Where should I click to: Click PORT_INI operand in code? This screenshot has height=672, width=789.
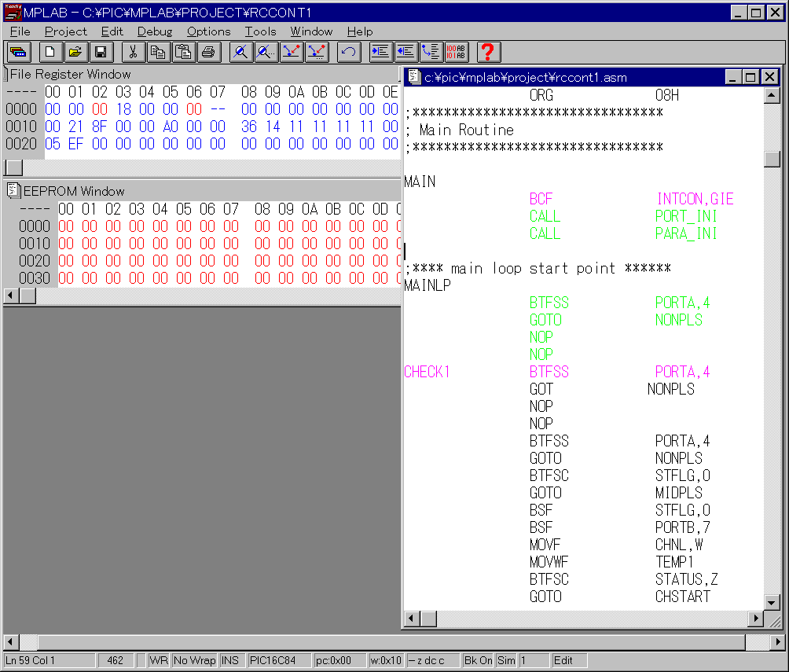pyautogui.click(x=686, y=216)
